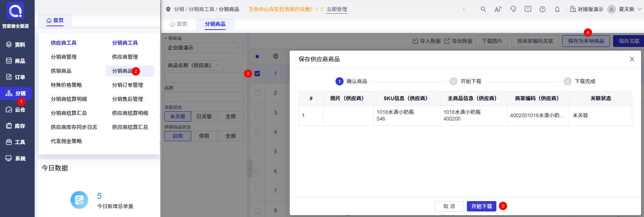Toggle the select-all header checkbox
The width and height of the screenshot is (644, 217).
[x=257, y=57]
